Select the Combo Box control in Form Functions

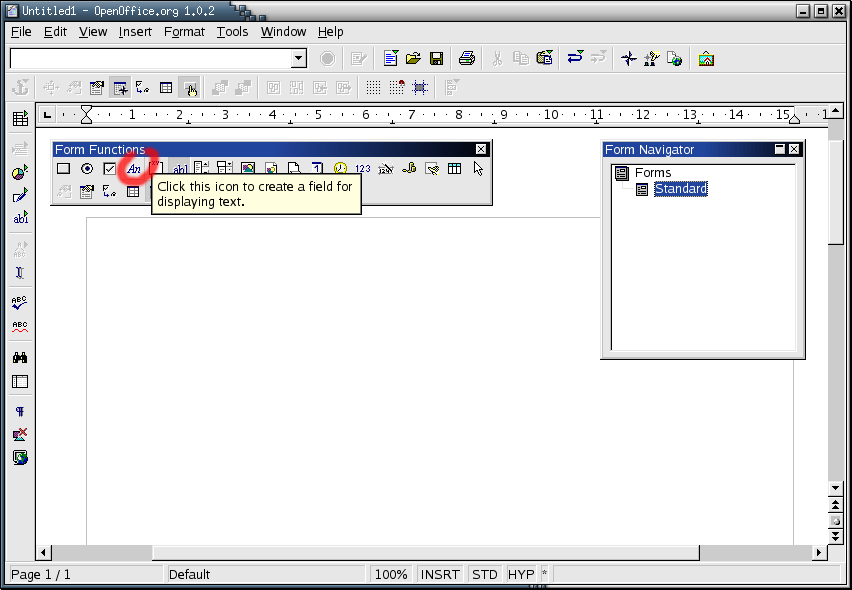[x=224, y=169]
